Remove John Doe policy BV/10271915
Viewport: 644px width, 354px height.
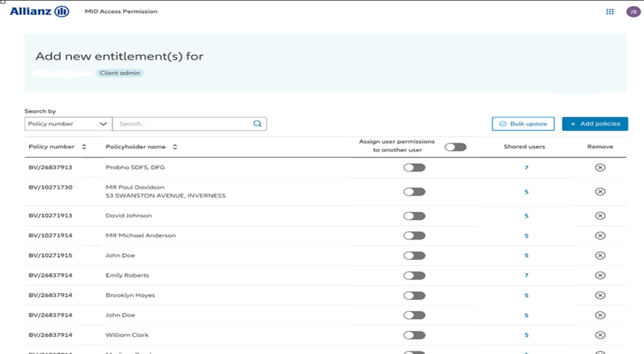[600, 256]
